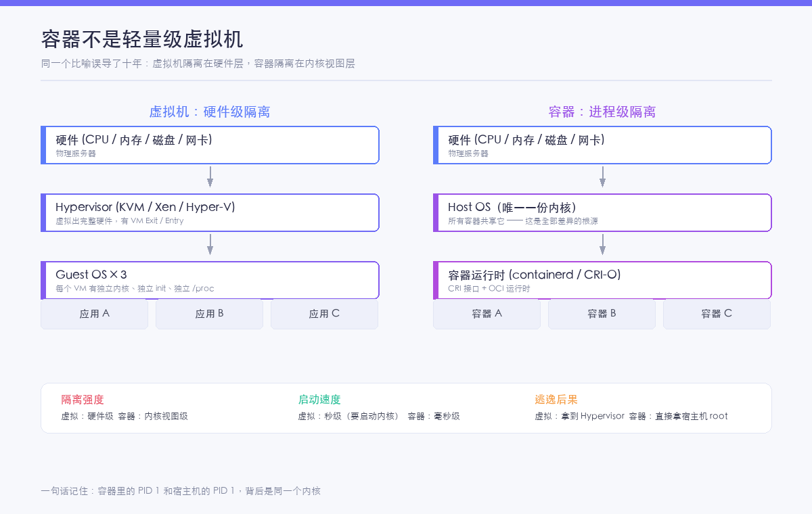Click the orange 逃逸后果 heading
Viewport: 812px width, 514px height.
[x=556, y=400]
